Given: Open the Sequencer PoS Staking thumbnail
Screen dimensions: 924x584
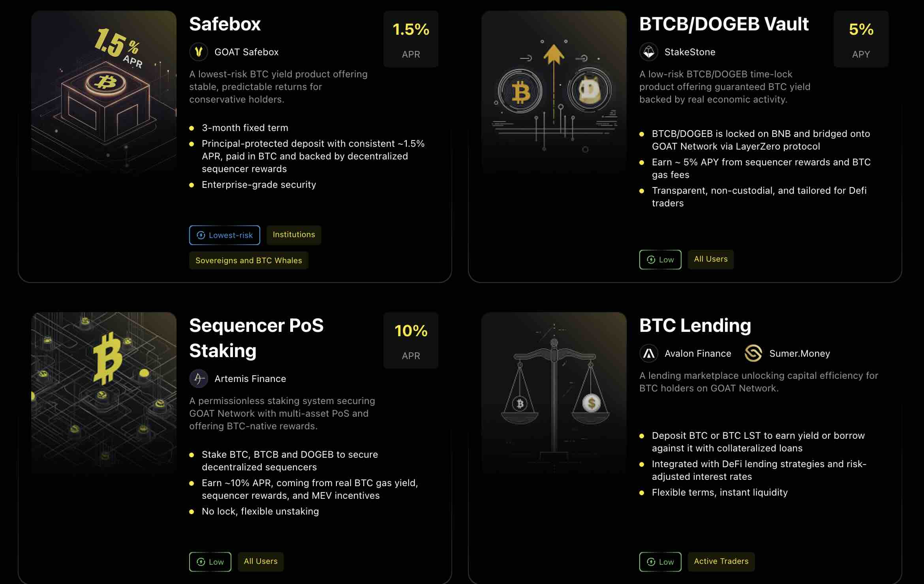Looking at the screenshot, I should click(104, 393).
